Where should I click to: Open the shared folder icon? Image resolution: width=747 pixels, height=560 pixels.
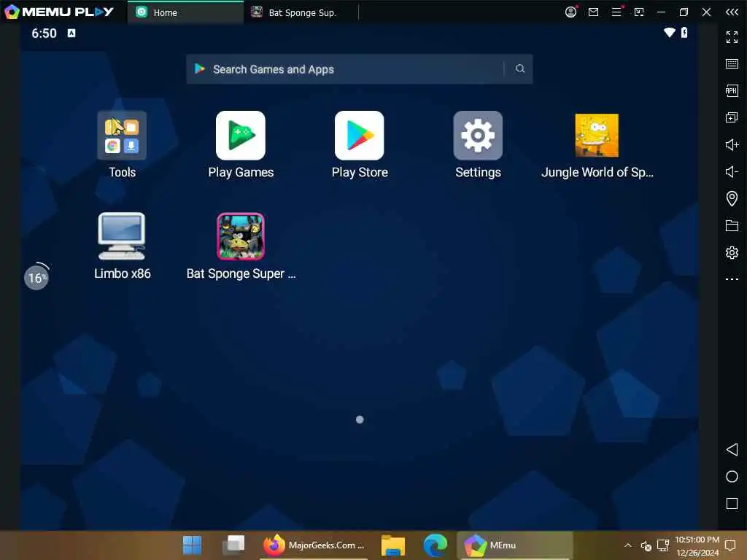(732, 226)
